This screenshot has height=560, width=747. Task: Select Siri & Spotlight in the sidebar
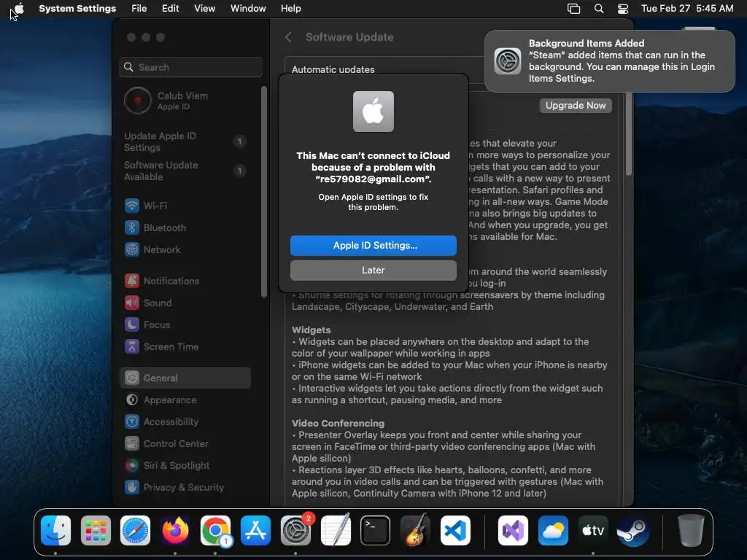tap(185, 466)
